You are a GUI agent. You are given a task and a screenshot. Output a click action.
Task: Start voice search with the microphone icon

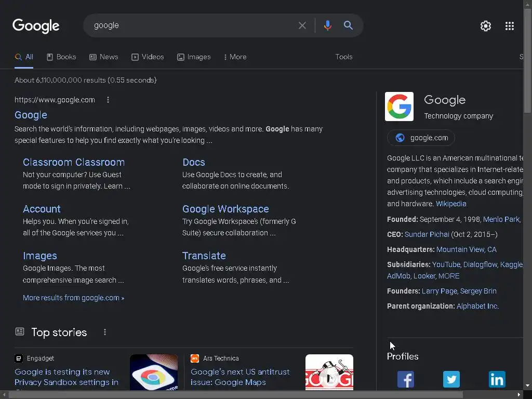click(327, 25)
